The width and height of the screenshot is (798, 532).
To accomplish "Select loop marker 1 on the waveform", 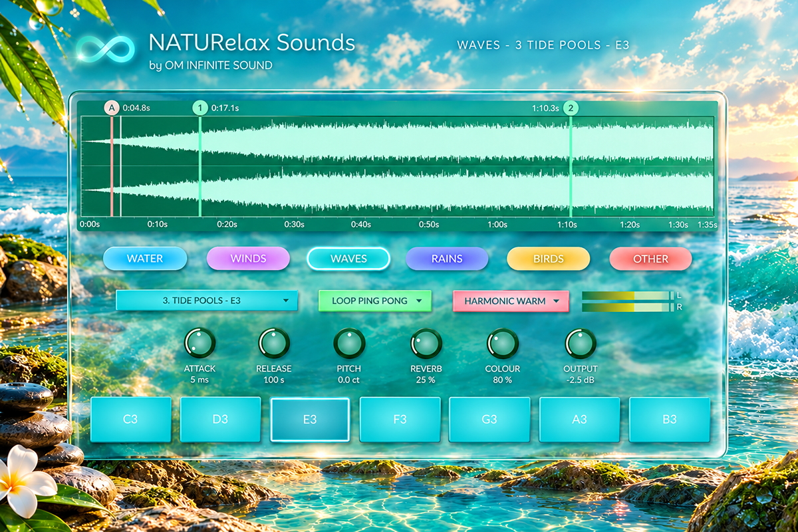I will tap(199, 108).
